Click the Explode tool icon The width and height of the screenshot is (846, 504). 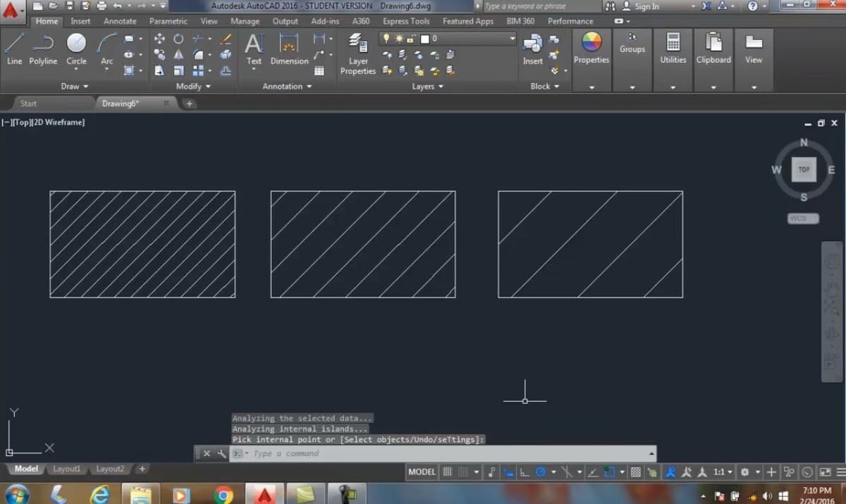pos(226,54)
